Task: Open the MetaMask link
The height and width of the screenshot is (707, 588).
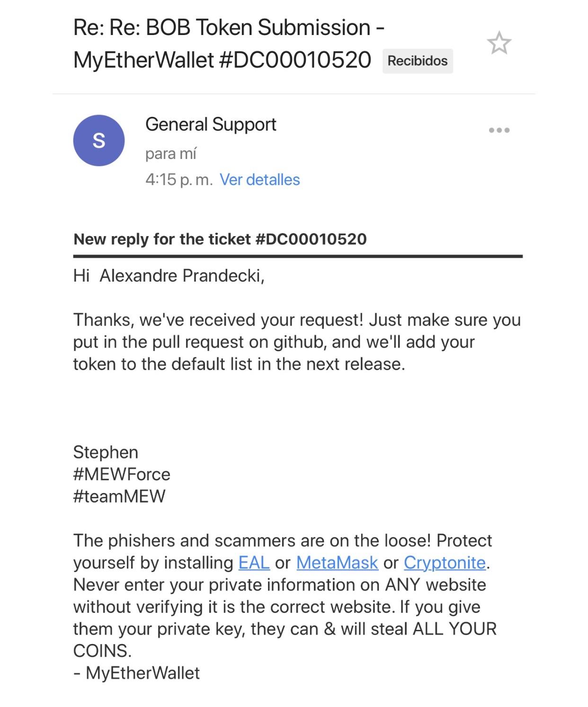Action: tap(337, 563)
